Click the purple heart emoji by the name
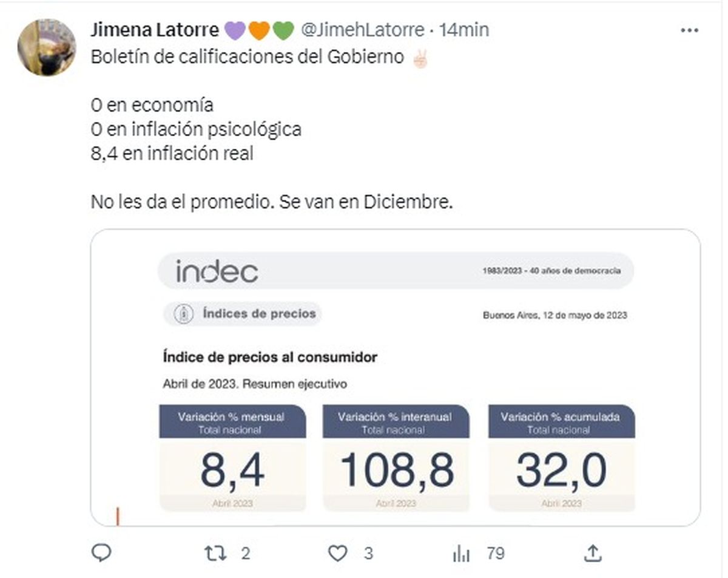The image size is (728, 578). click(234, 30)
